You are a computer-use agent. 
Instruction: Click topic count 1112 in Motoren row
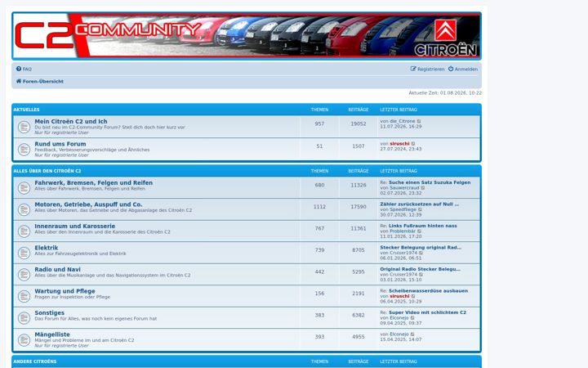(319, 207)
